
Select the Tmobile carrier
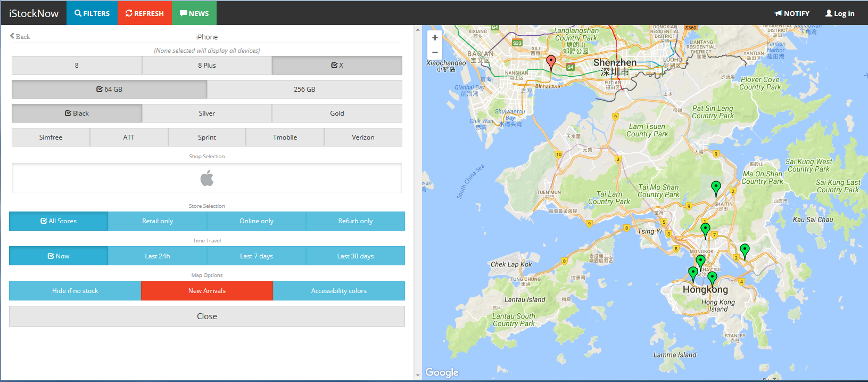(285, 137)
